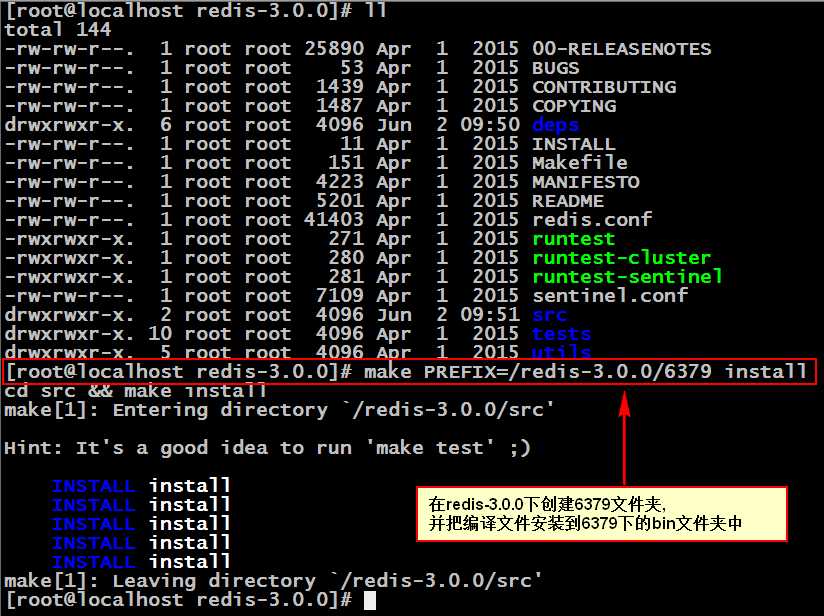
Task: Click the README file name
Action: click(568, 200)
